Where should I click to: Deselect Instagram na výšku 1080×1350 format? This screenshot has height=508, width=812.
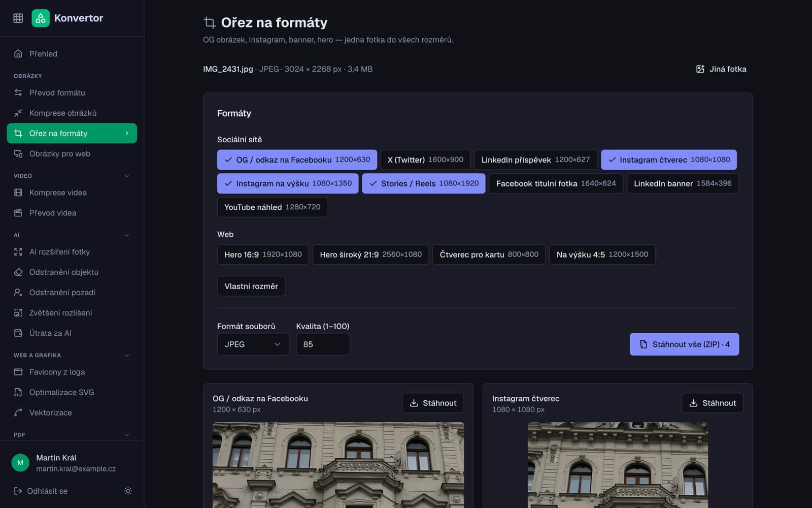288,183
